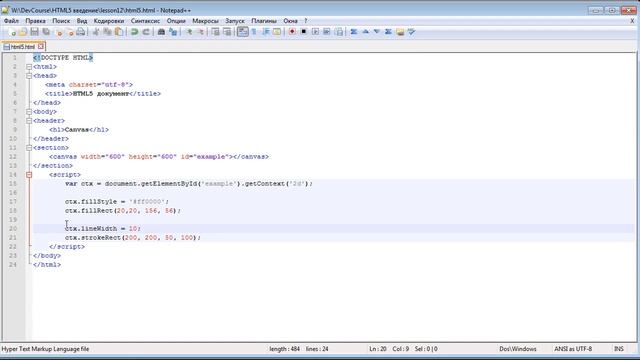Collapse the <section> fold on line 11
Screen dimensions: 640x360
29,147
